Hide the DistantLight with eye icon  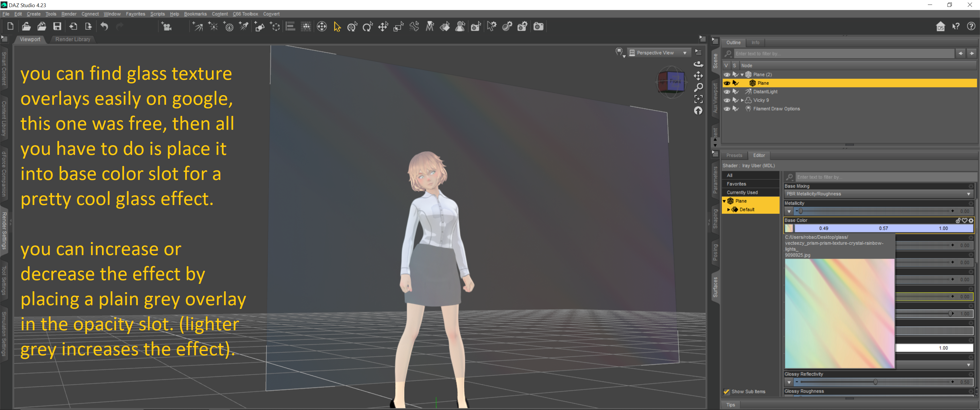click(x=727, y=92)
